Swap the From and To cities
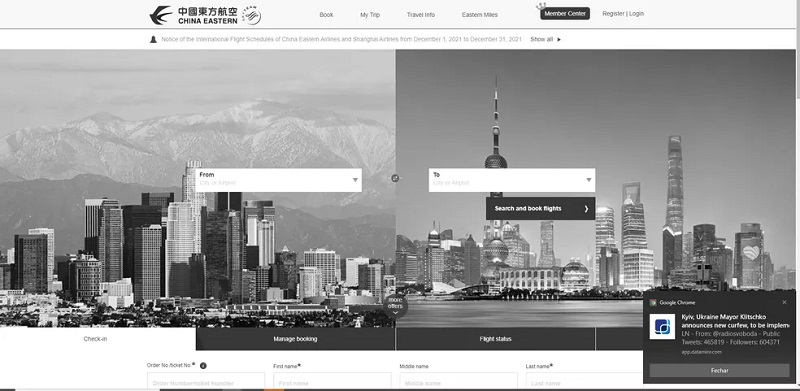This screenshot has width=800, height=391. (x=395, y=178)
